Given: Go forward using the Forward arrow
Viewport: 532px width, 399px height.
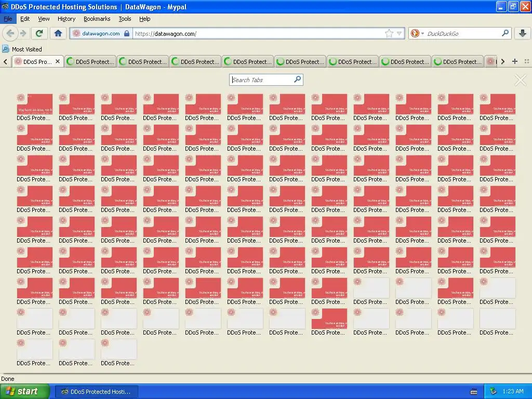Looking at the screenshot, I should point(23,33).
